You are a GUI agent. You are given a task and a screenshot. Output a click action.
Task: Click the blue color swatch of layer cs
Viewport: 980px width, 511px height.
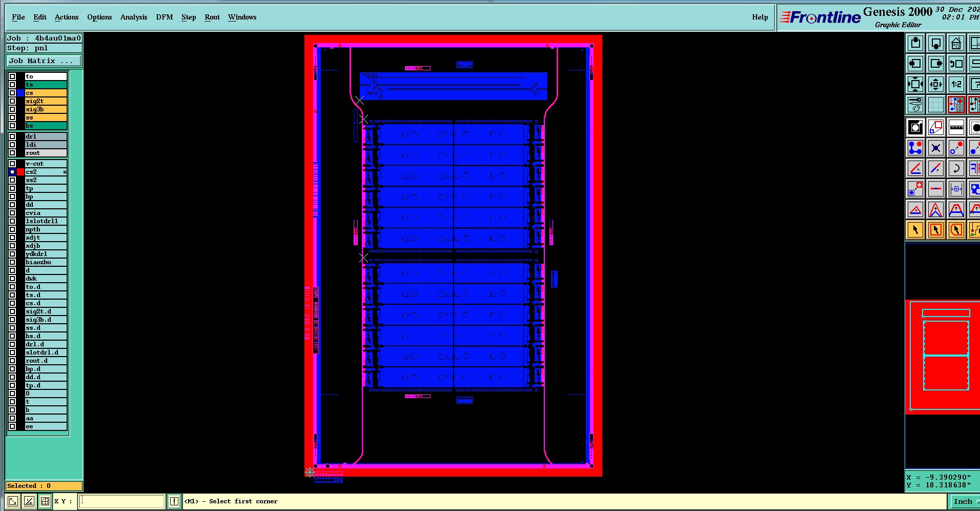[21, 93]
